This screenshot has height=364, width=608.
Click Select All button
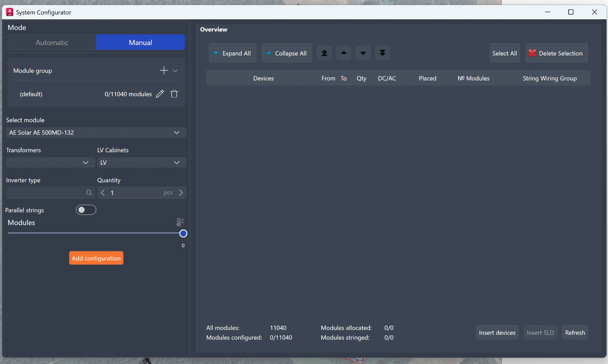pyautogui.click(x=505, y=53)
